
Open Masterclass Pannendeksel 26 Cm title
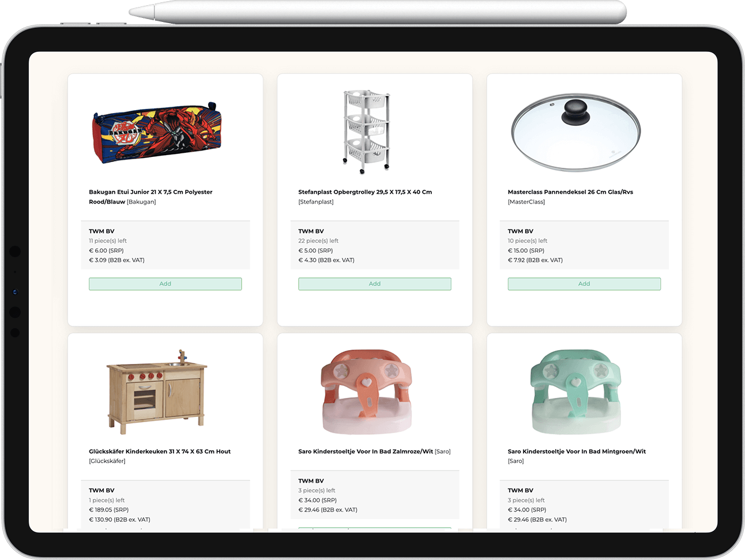point(570,192)
